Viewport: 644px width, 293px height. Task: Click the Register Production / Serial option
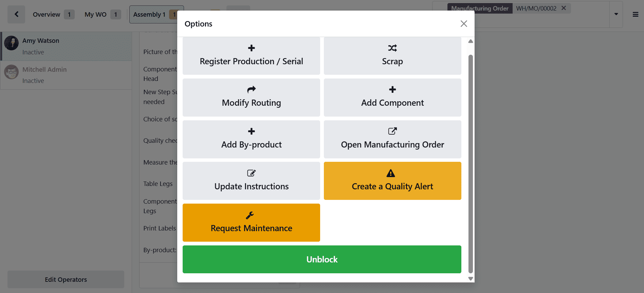(x=251, y=56)
